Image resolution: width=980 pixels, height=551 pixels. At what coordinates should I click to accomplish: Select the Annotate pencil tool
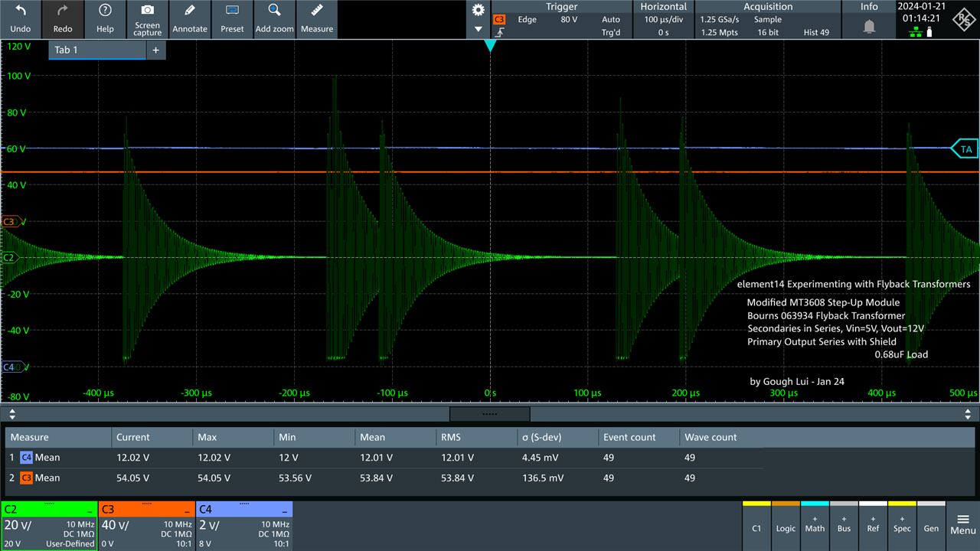coord(190,19)
